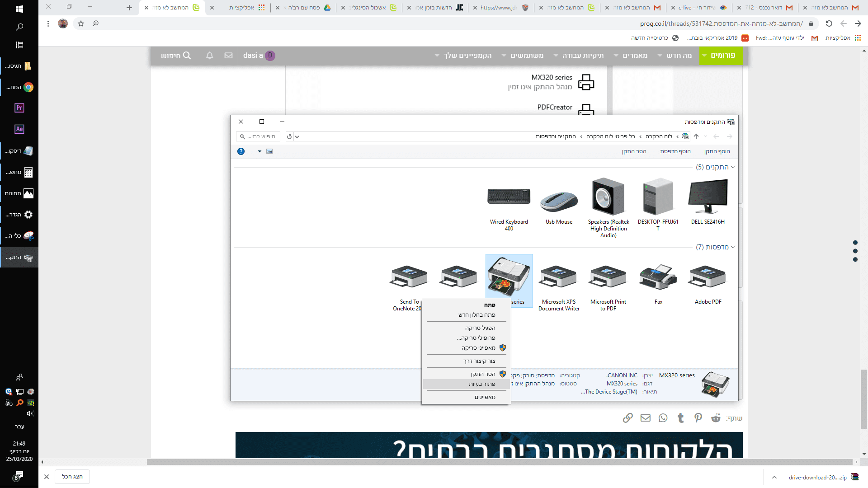The width and height of the screenshot is (868, 488).
Task: Open the inbox envelope icon in the forum header
Action: pos(228,56)
